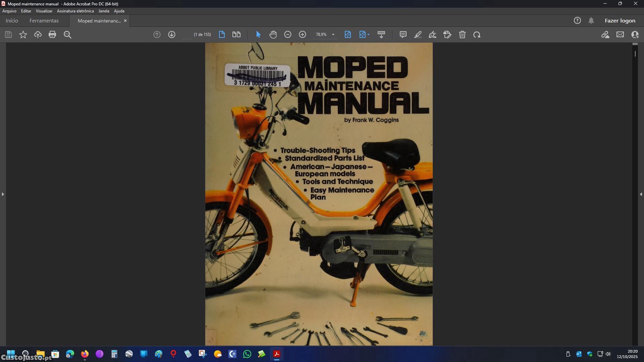Upload file to cloud icon
This screenshot has width=644, height=362.
click(38, 35)
